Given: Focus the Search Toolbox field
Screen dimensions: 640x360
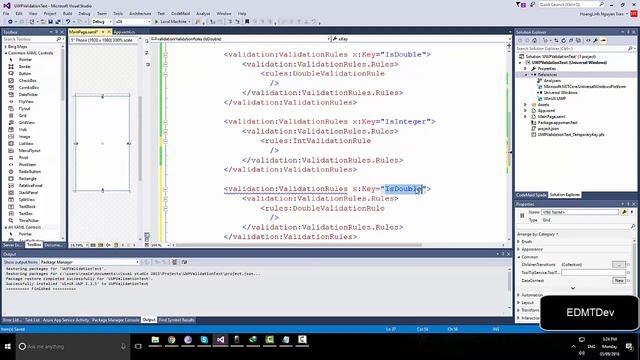Looking at the screenshot, I should coord(32,39).
